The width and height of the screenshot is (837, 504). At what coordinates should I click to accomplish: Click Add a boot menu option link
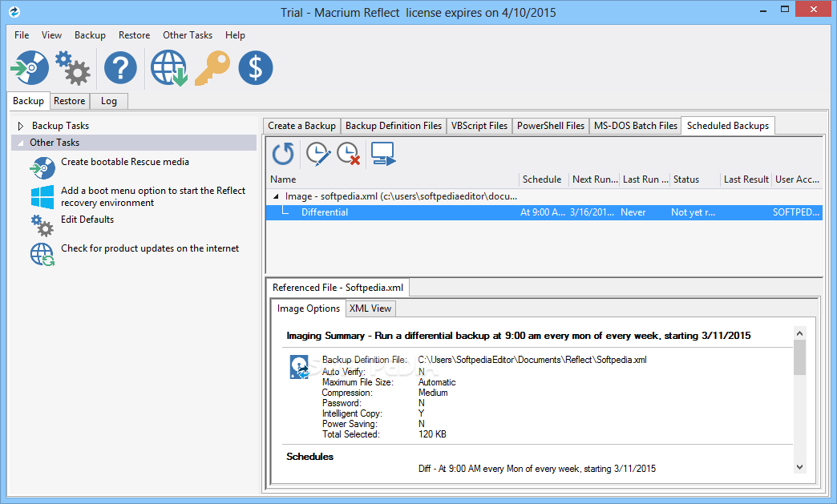(x=153, y=196)
